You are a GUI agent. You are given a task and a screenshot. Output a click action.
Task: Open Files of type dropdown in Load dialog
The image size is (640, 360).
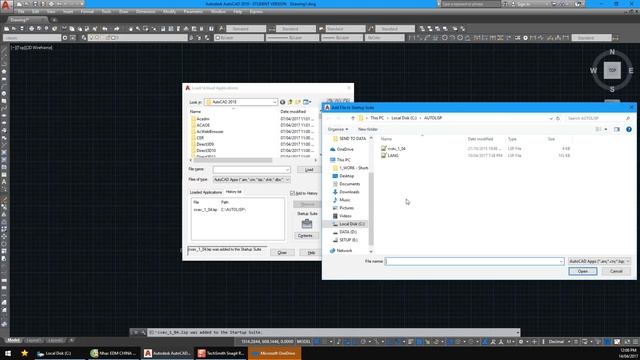point(287,180)
